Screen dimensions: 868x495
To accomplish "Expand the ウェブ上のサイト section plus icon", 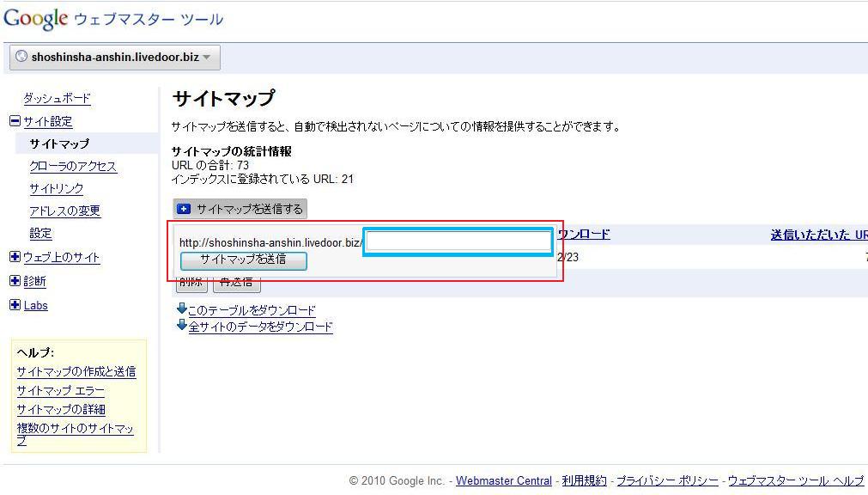I will coord(15,256).
